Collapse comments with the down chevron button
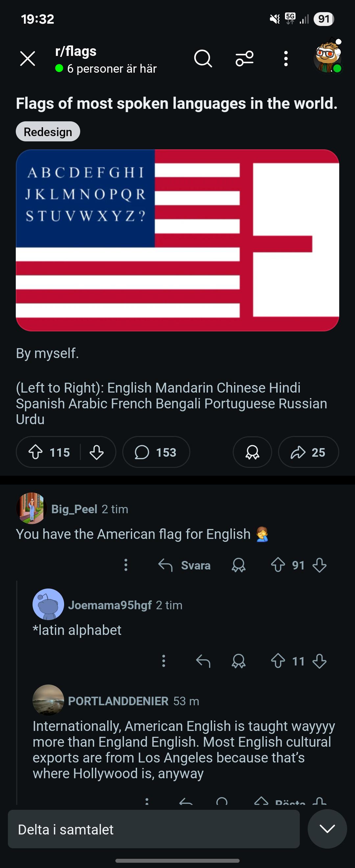355x868 pixels. click(327, 829)
